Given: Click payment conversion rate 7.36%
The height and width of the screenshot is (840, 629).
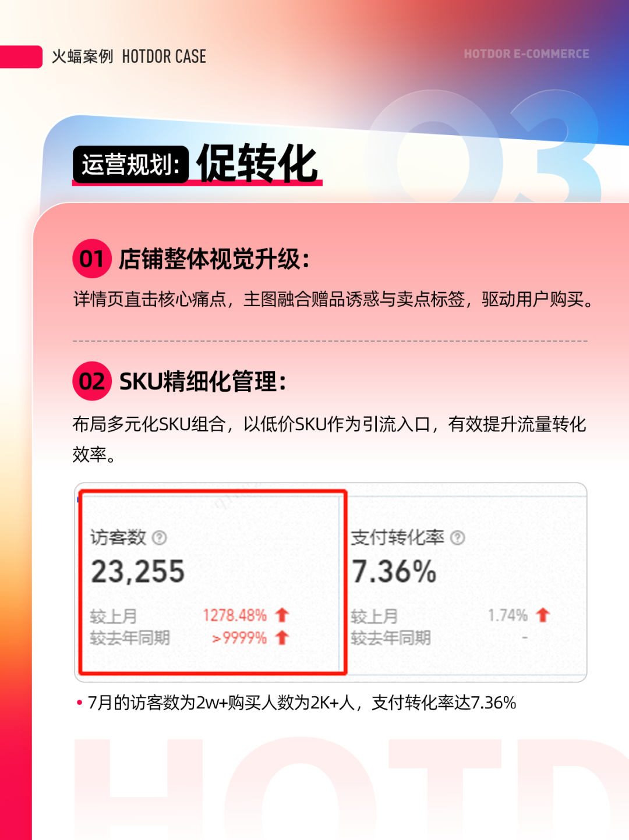Looking at the screenshot, I should 394,571.
